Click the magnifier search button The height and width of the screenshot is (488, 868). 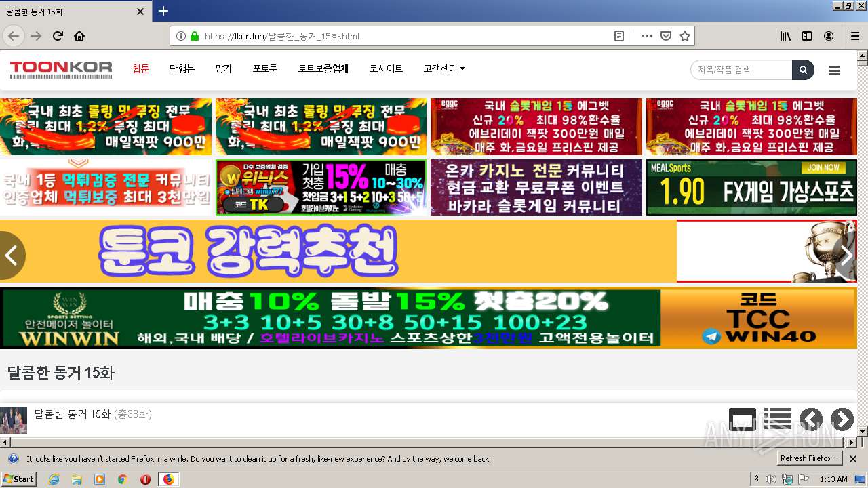tap(803, 70)
